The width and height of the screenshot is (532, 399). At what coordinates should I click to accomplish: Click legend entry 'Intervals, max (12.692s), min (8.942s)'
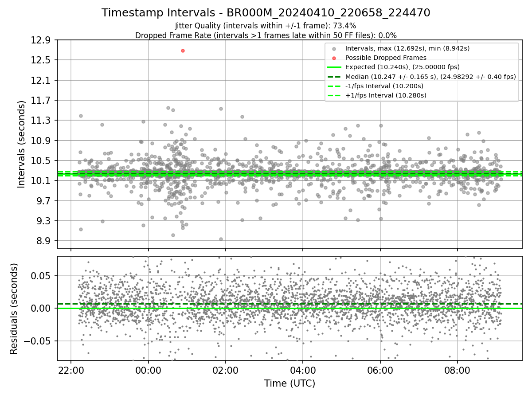(x=407, y=48)
